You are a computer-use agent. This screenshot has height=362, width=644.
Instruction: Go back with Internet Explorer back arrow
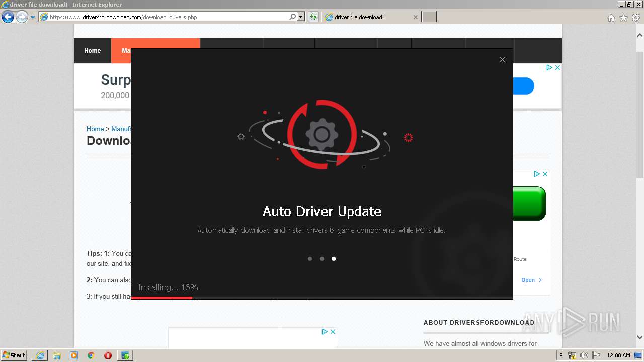click(8, 17)
